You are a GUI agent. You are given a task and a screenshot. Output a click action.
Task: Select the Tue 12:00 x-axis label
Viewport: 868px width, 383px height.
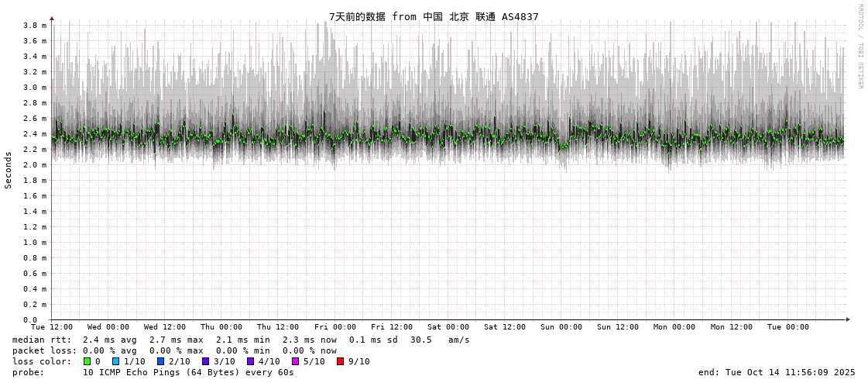pos(52,327)
